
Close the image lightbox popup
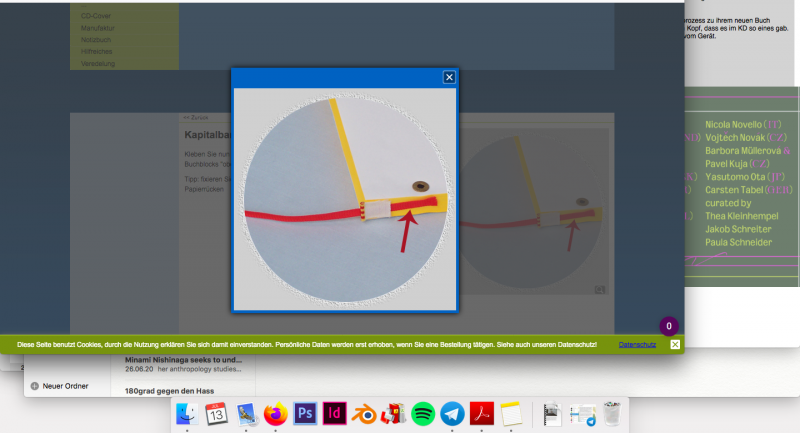coord(449,77)
